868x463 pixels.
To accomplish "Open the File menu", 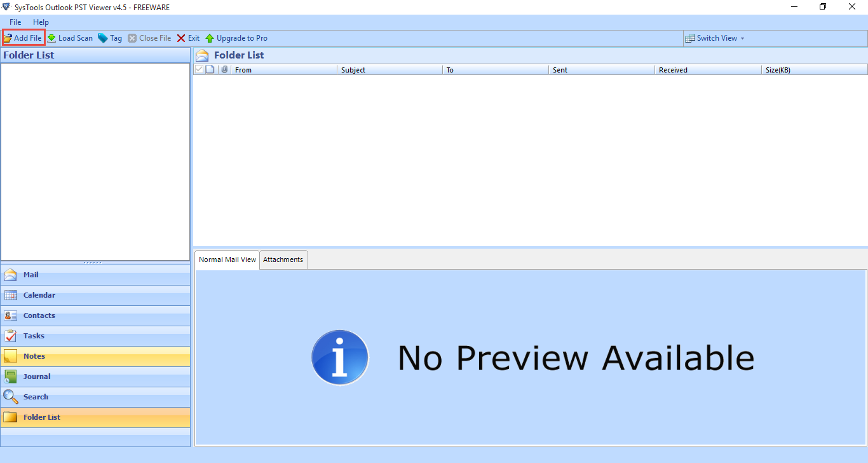I will [x=15, y=22].
